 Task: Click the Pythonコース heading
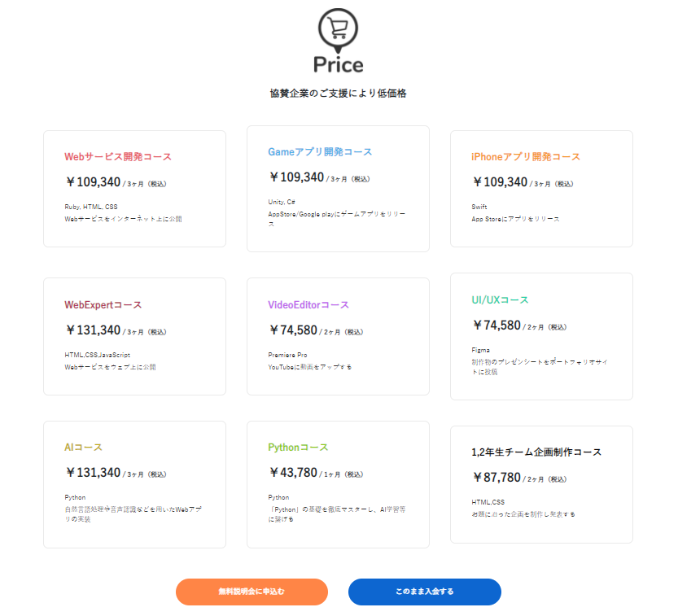tap(298, 448)
